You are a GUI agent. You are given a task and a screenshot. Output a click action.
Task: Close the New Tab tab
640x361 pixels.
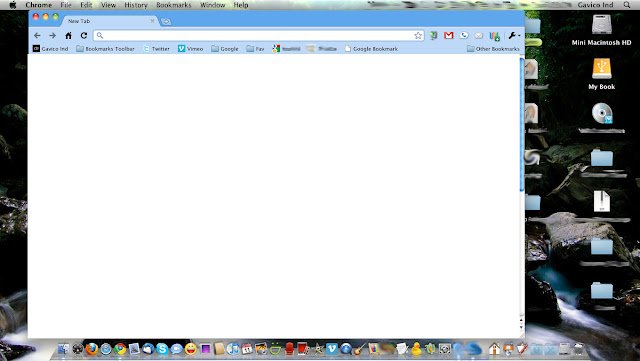tap(152, 21)
